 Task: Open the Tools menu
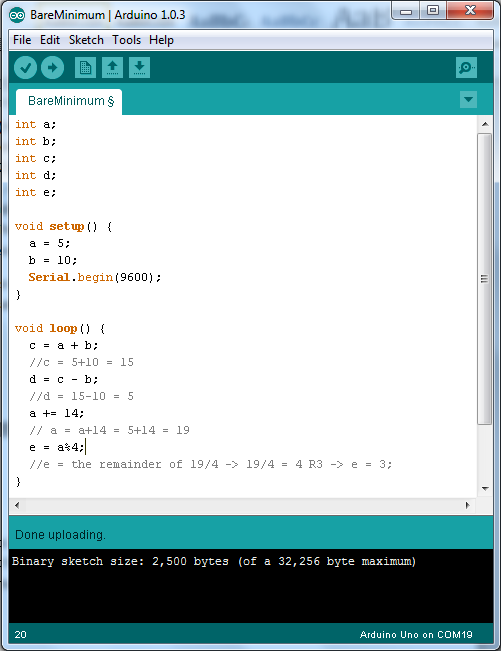(x=127, y=40)
